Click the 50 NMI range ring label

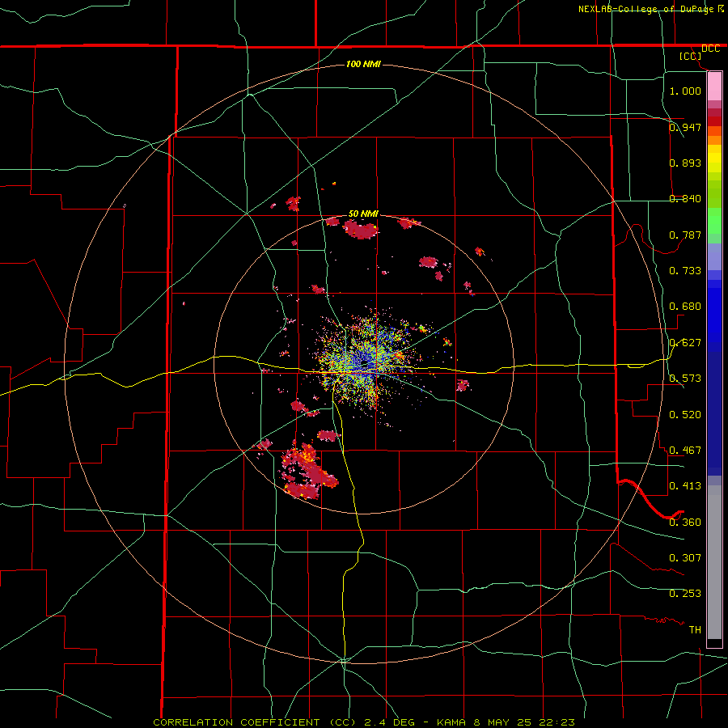coord(363,214)
